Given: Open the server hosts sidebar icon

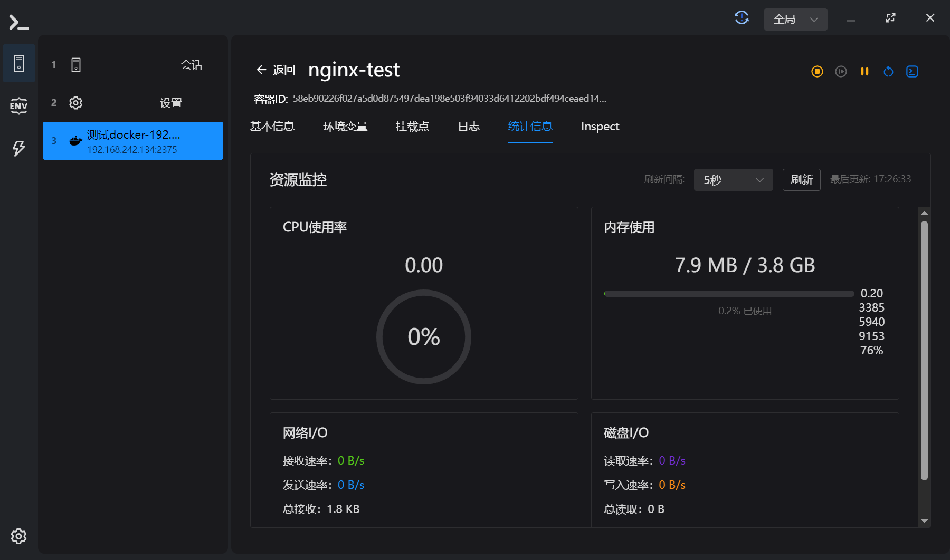Looking at the screenshot, I should point(19,63).
